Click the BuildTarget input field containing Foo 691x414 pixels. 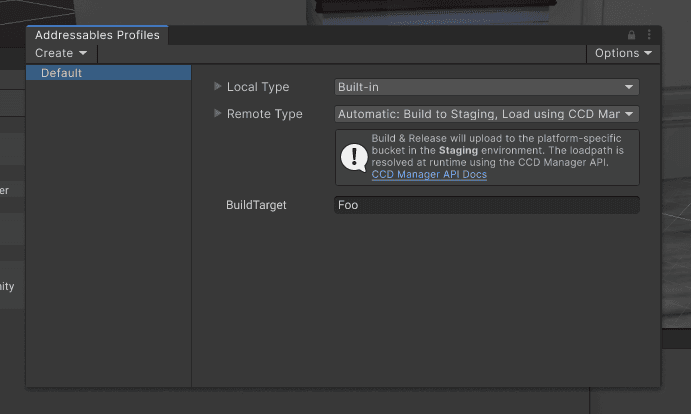click(x=487, y=205)
